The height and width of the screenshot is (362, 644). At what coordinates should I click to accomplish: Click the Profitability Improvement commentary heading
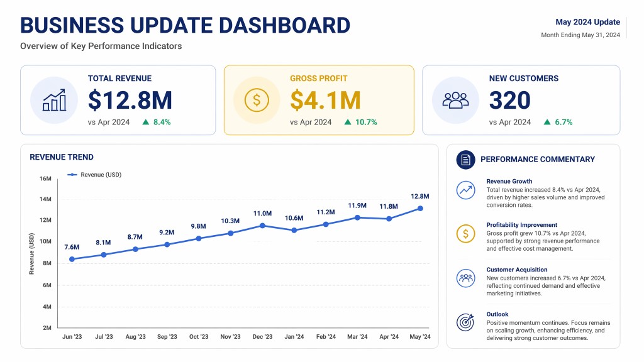pyautogui.click(x=521, y=225)
